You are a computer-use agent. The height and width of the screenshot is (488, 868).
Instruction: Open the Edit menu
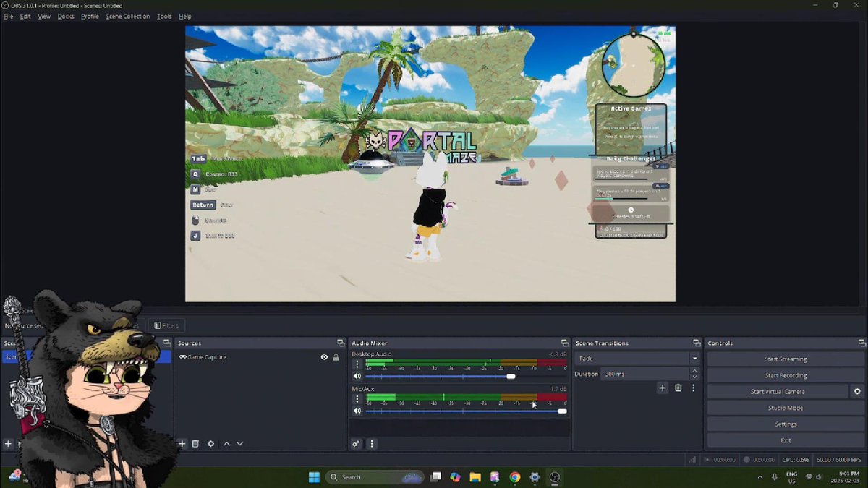25,16
